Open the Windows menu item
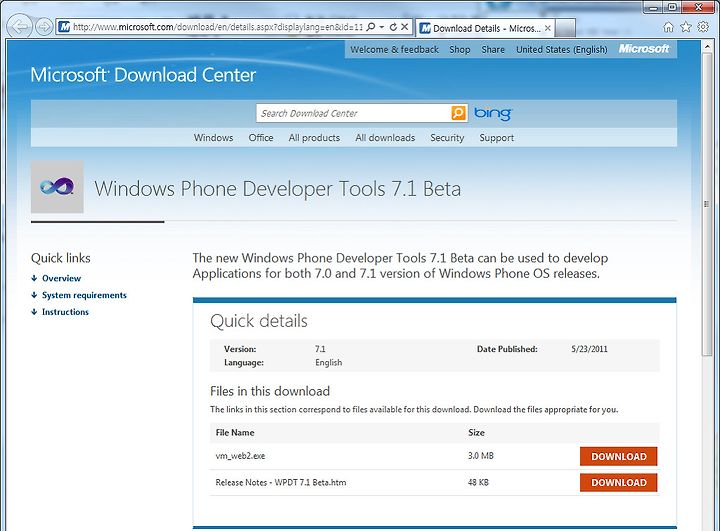The image size is (720, 531). click(x=213, y=138)
